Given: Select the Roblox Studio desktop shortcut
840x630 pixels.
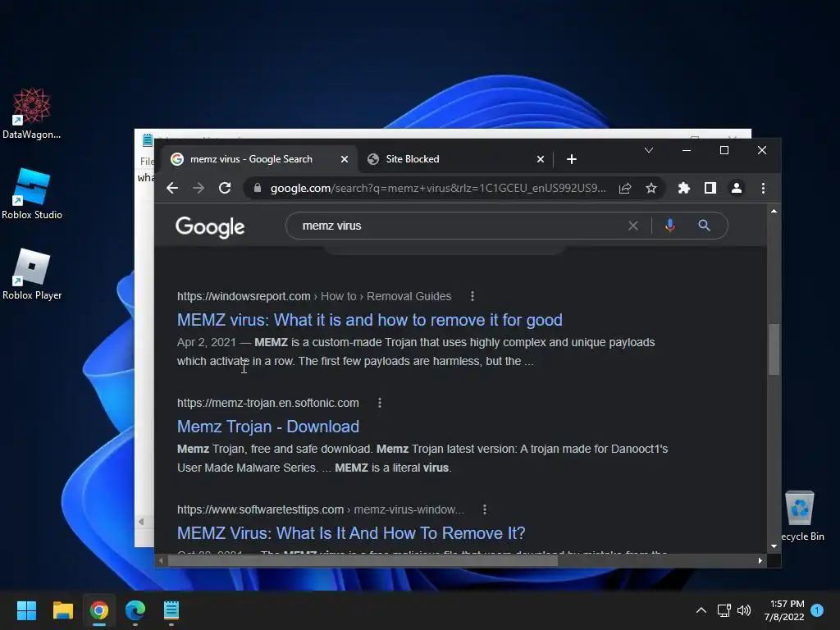Looking at the screenshot, I should [x=32, y=194].
